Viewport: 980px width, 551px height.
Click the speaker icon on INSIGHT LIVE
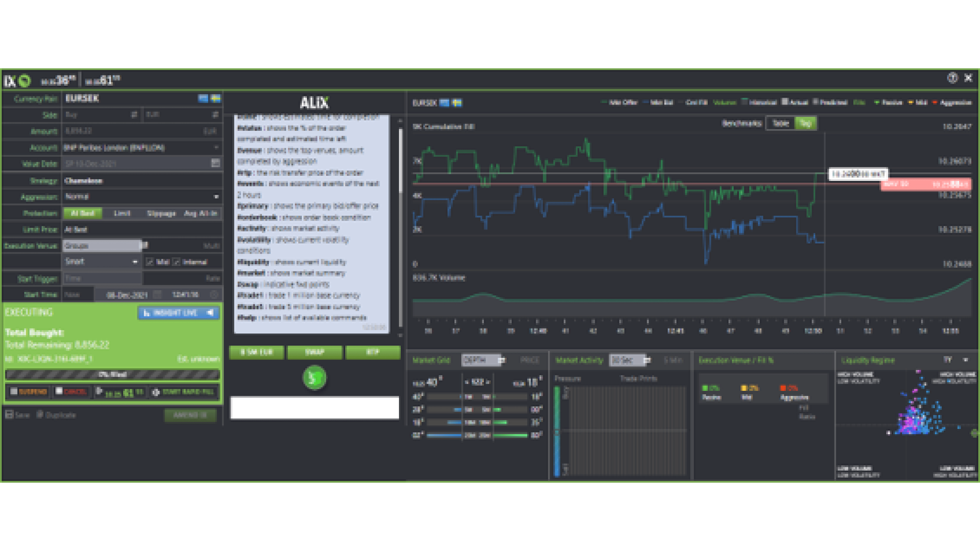click(x=210, y=313)
